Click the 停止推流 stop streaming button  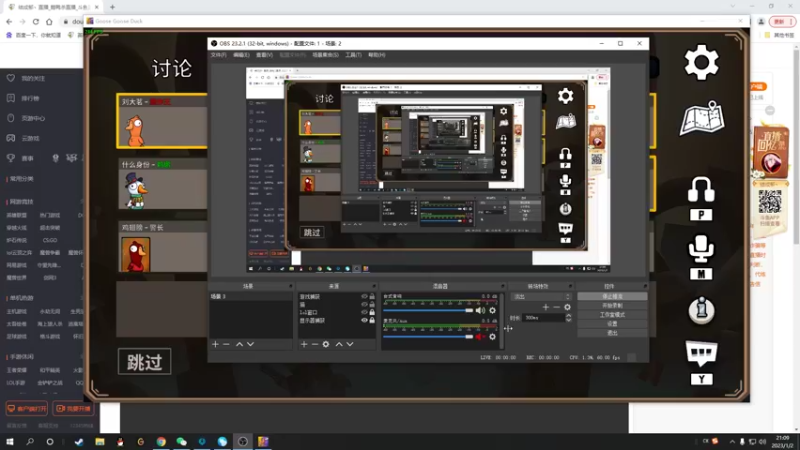click(612, 296)
